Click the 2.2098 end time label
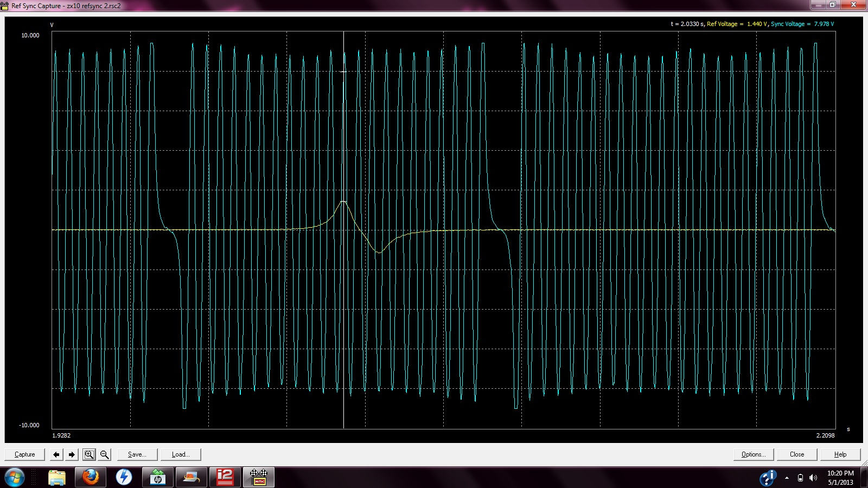Screen dimensions: 868x488 pos(826,435)
